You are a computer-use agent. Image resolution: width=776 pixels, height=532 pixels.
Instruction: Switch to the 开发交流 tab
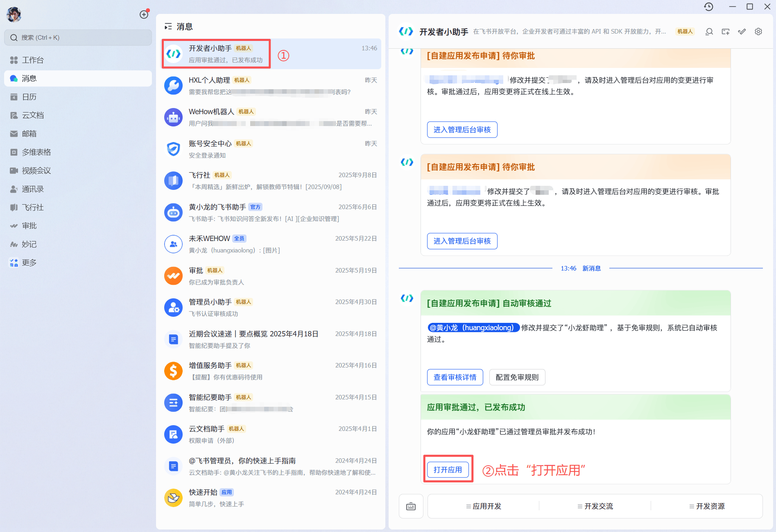tap(596, 506)
